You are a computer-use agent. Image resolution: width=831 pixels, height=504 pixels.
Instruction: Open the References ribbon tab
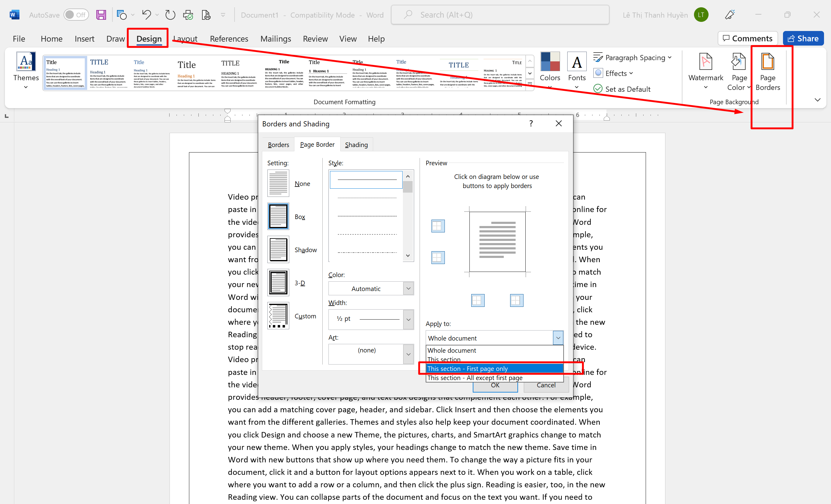click(x=229, y=39)
